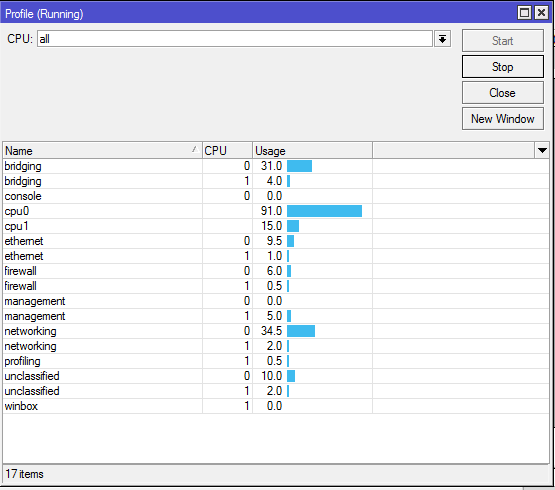Image resolution: width=555 pixels, height=490 pixels.
Task: Sort by Name column header
Action: tap(102, 151)
